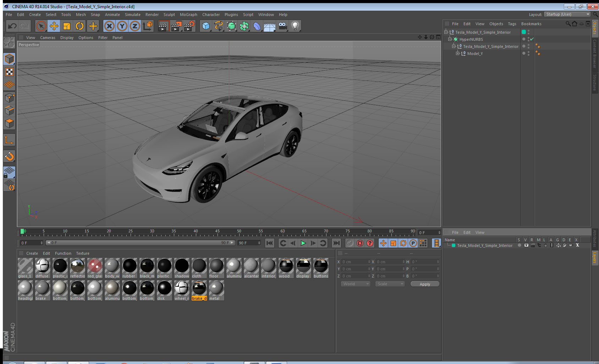The height and width of the screenshot is (364, 599).
Task: Enable Model mode in left palette
Action: point(9,59)
